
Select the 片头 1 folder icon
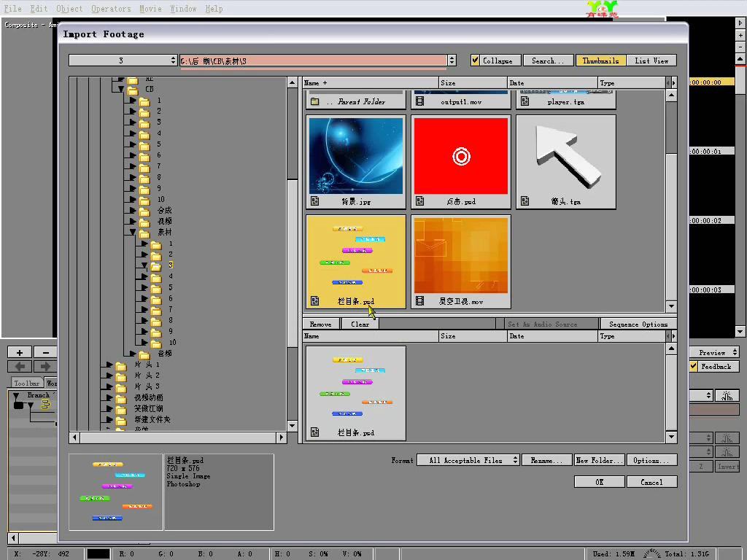pyautogui.click(x=121, y=366)
